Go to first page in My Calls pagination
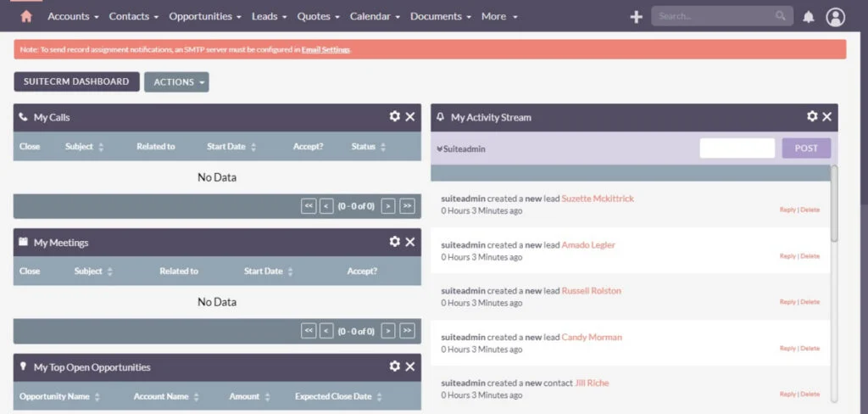868x414 pixels. 309,206
